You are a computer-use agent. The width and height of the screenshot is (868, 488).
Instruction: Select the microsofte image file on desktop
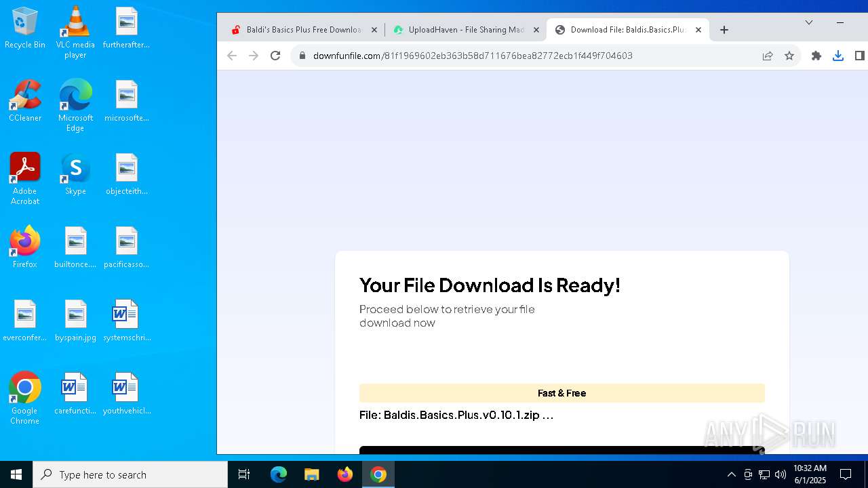126,102
